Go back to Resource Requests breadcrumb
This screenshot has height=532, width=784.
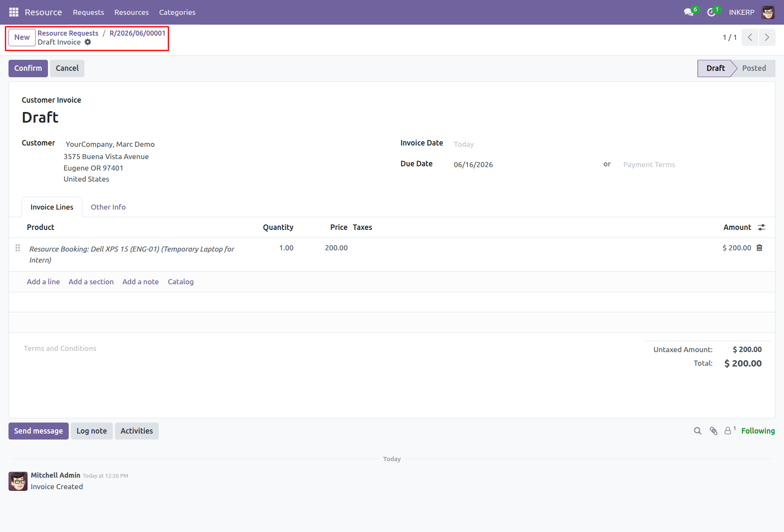(68, 33)
